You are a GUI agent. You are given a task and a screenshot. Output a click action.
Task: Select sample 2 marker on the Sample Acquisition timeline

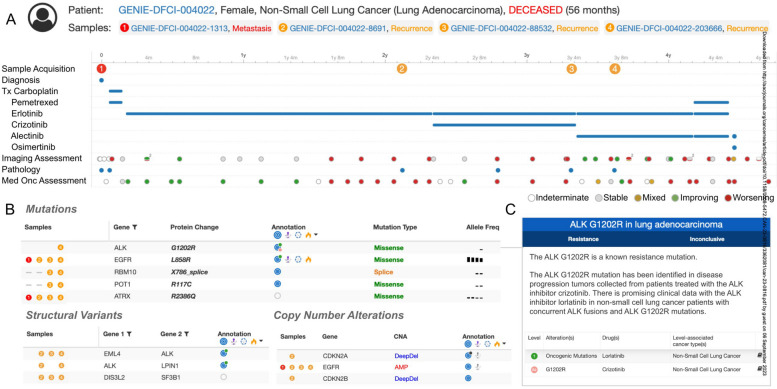coord(402,69)
